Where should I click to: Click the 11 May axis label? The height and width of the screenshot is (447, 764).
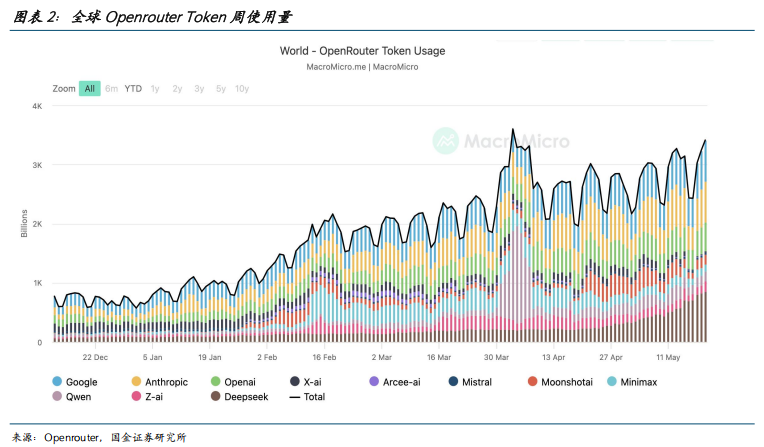668,357
